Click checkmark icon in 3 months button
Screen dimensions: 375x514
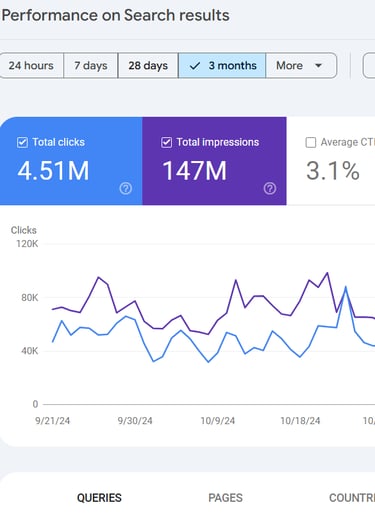coord(195,66)
